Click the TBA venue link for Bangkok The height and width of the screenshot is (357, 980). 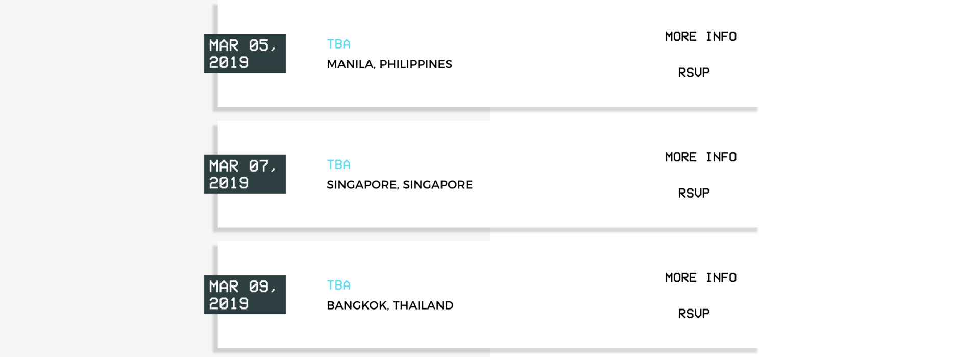[338, 285]
